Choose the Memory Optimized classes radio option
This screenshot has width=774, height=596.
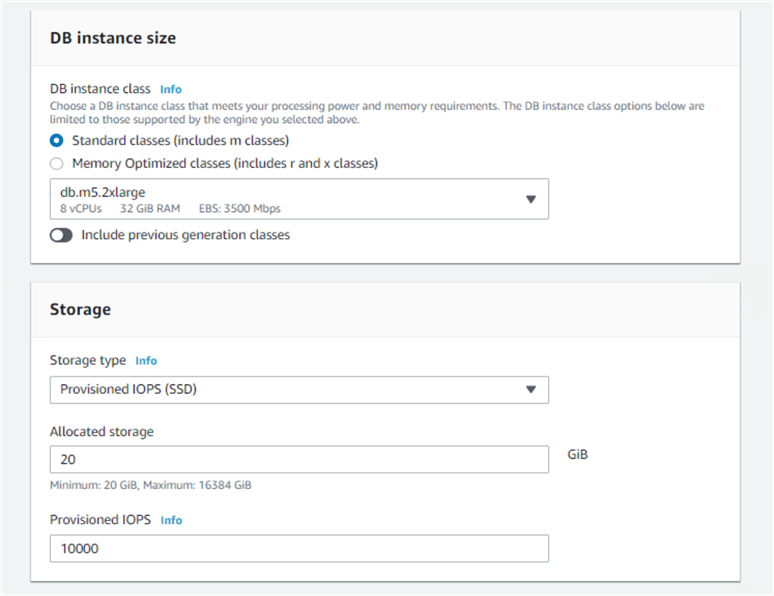57,163
